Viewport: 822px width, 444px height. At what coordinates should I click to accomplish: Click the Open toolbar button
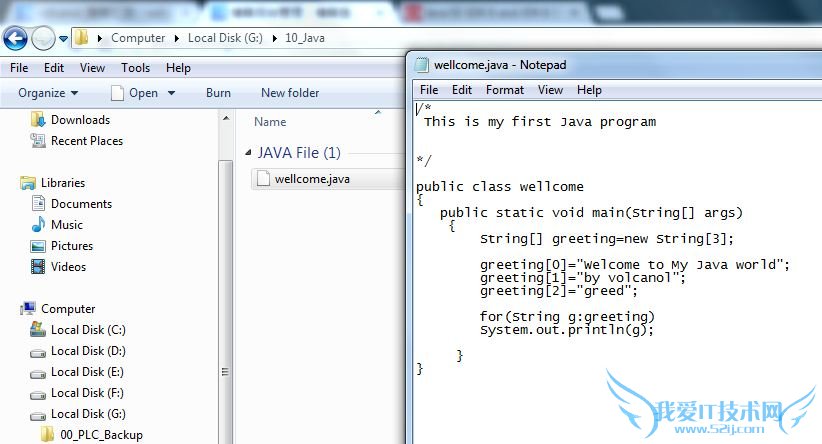134,93
